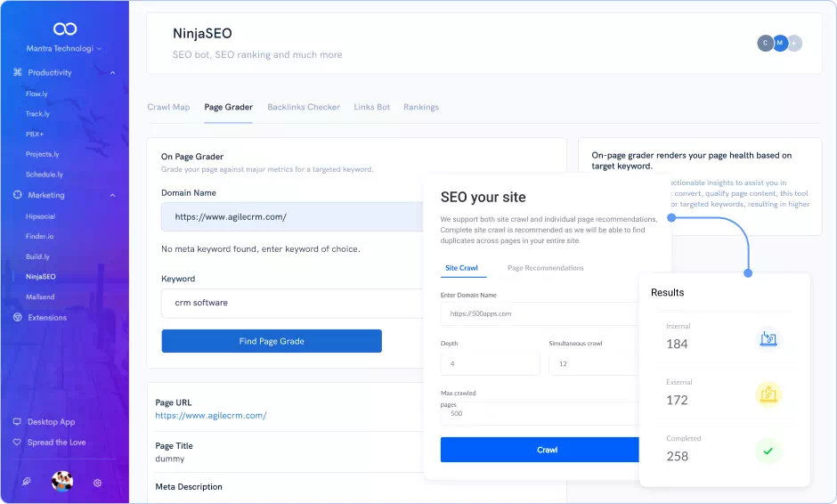Click the C user avatar
The height and width of the screenshot is (504, 837).
(x=765, y=43)
